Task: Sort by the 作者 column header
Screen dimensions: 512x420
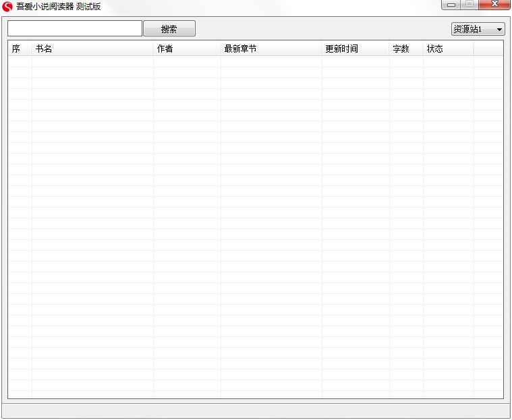Action: coord(187,49)
